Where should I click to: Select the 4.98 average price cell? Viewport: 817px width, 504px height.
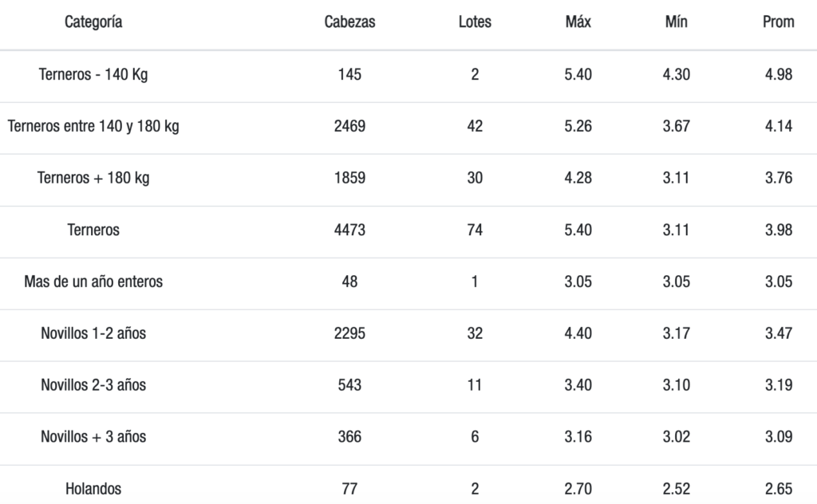(778, 74)
